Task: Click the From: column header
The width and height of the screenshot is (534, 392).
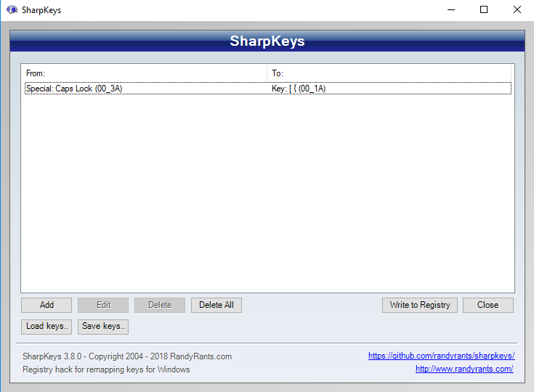Action: [x=144, y=73]
